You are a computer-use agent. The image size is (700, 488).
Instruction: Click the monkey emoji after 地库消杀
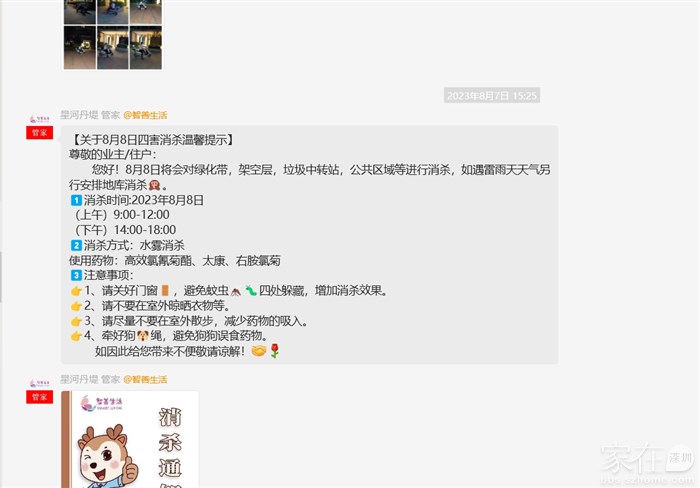click(x=154, y=185)
